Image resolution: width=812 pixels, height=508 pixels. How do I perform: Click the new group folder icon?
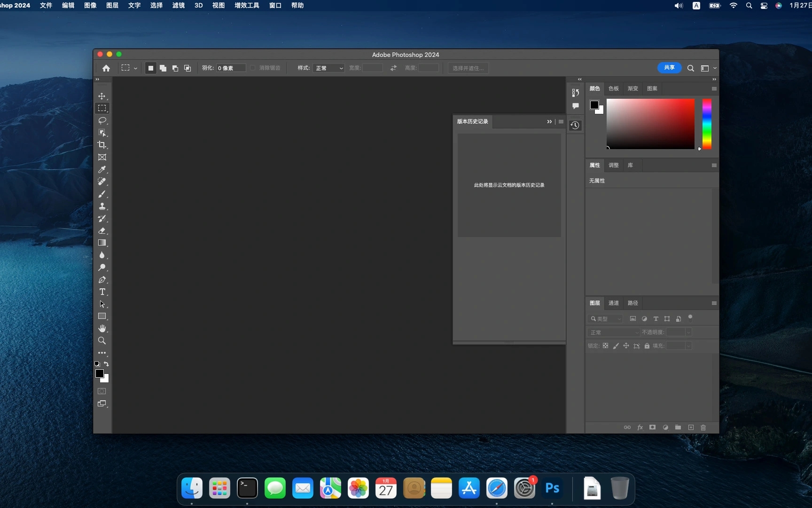click(x=678, y=428)
